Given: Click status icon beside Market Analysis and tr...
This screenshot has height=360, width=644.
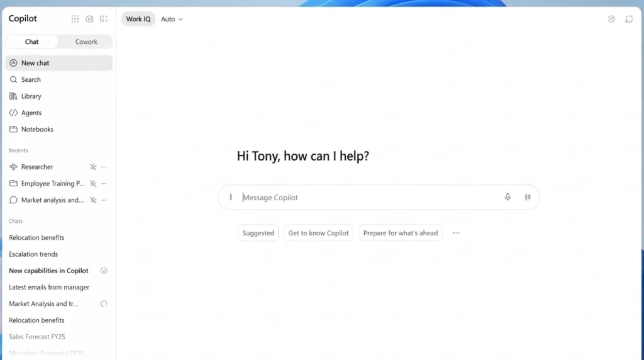Looking at the screenshot, I should (104, 304).
